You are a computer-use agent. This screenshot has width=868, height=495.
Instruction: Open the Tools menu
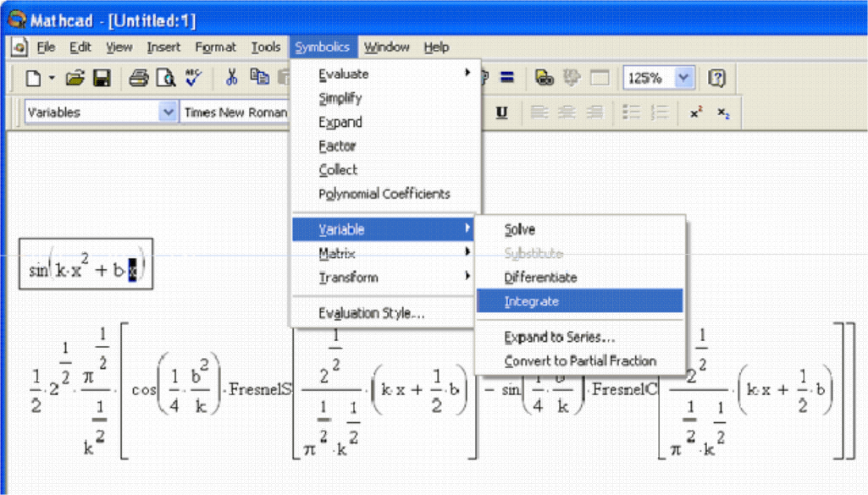pos(266,47)
